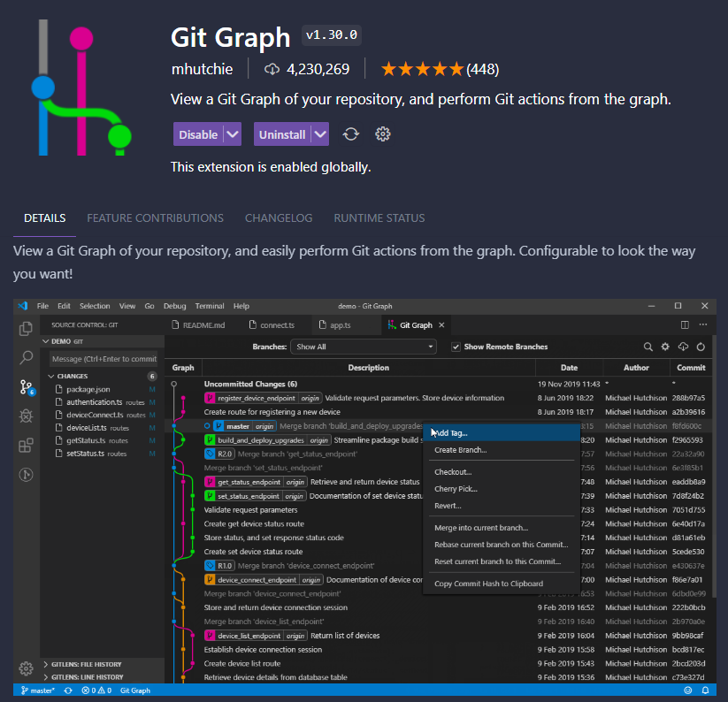
Task: Open the mhutchie publisher link
Action: (x=202, y=69)
